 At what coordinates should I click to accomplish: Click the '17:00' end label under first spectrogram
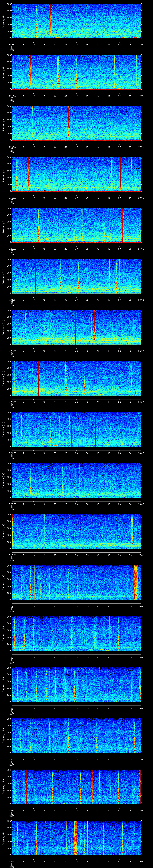[x=141, y=44]
